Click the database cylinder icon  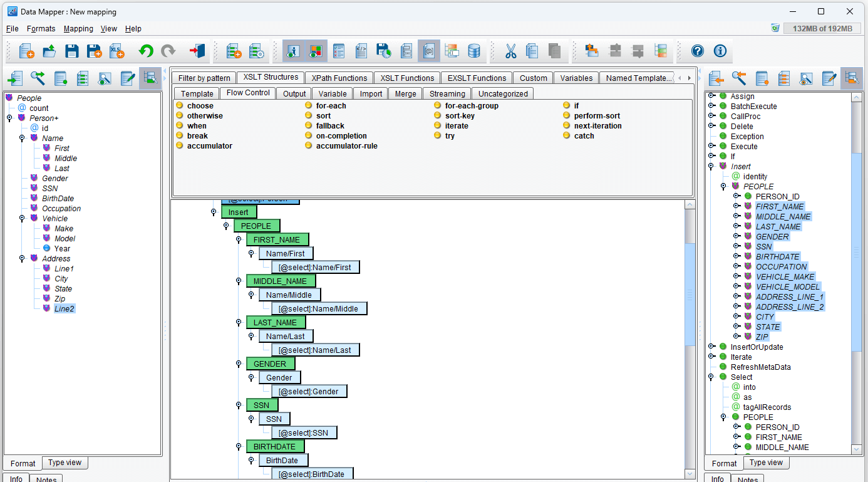474,51
